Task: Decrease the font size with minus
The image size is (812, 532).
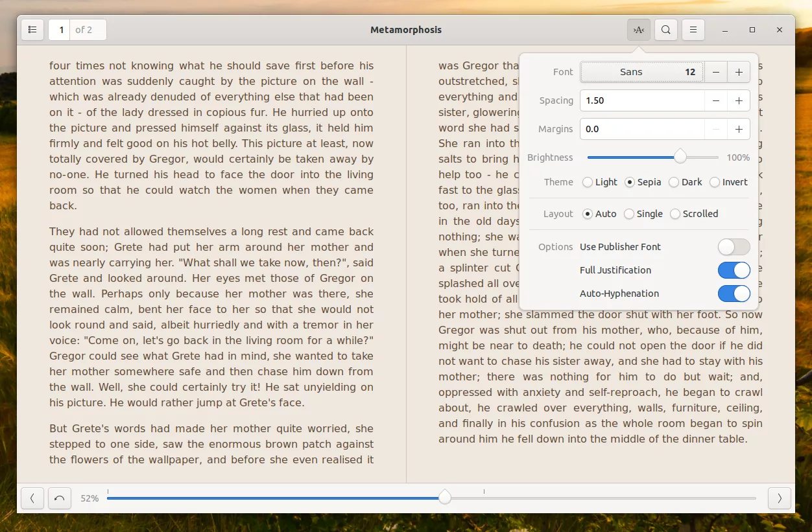Action: (x=716, y=72)
